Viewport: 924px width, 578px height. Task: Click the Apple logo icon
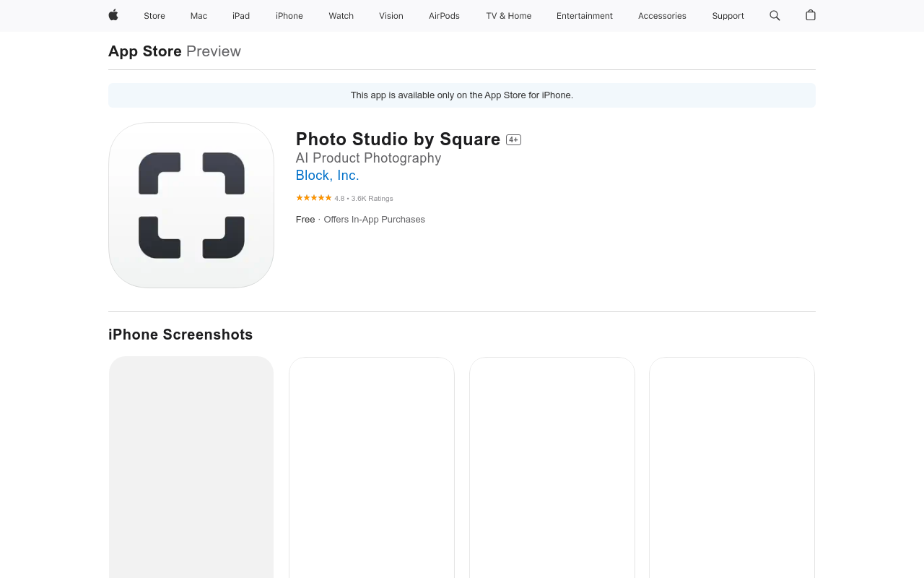pos(113,15)
